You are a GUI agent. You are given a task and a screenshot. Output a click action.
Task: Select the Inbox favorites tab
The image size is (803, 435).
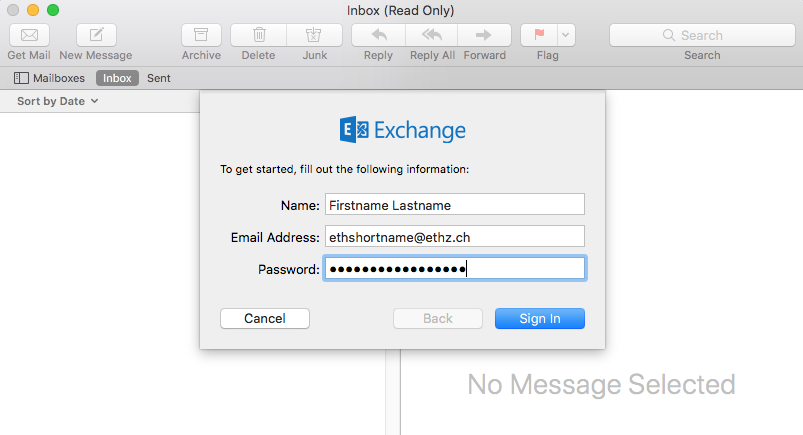tap(117, 78)
